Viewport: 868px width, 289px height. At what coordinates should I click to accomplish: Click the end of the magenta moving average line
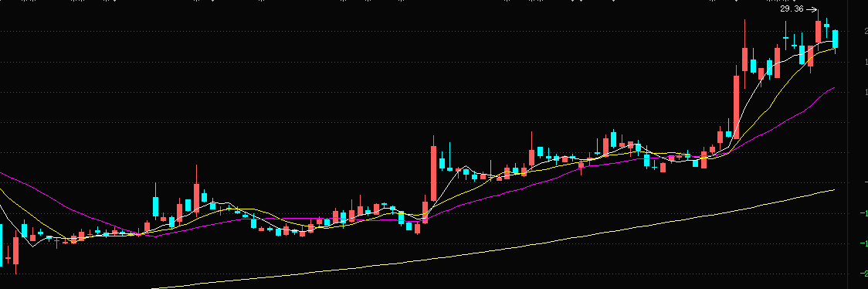(833, 87)
